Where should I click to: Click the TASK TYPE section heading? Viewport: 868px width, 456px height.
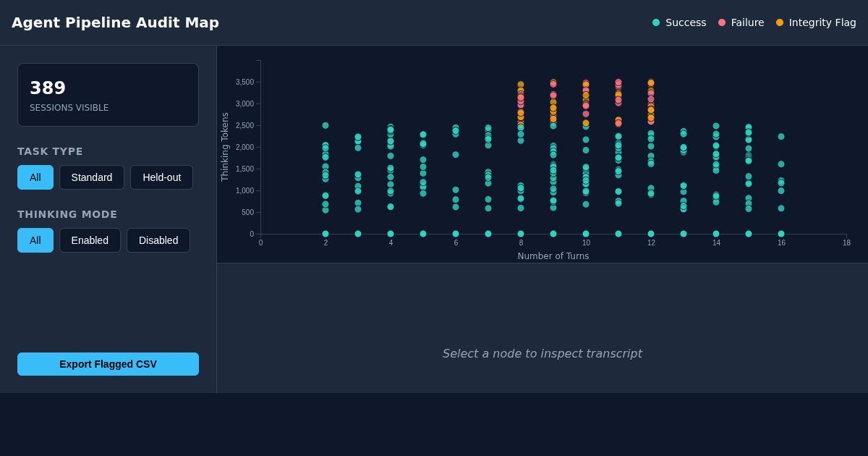point(50,151)
